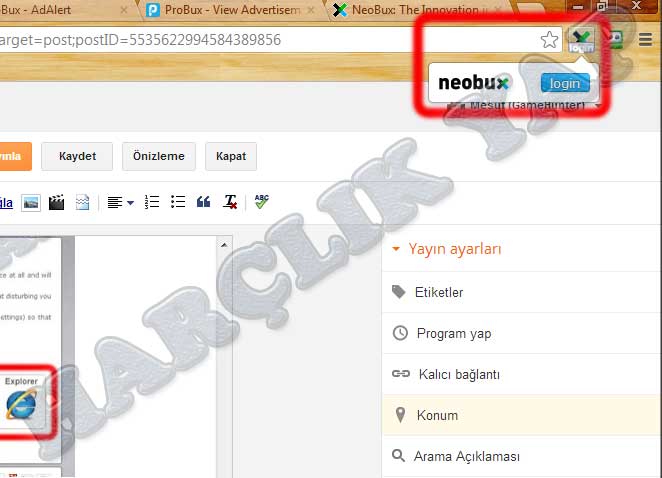Click the orange publish button

(x=16, y=156)
